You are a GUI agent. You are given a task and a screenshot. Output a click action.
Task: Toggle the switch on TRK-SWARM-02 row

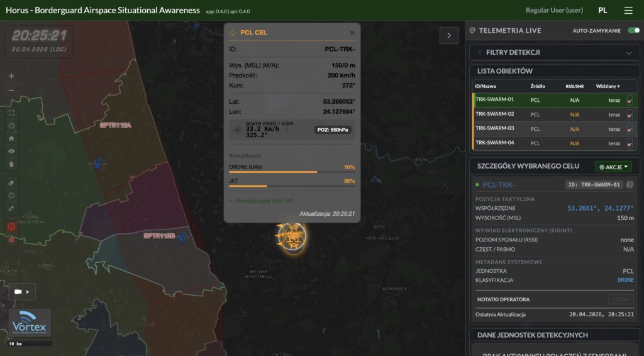pos(630,114)
